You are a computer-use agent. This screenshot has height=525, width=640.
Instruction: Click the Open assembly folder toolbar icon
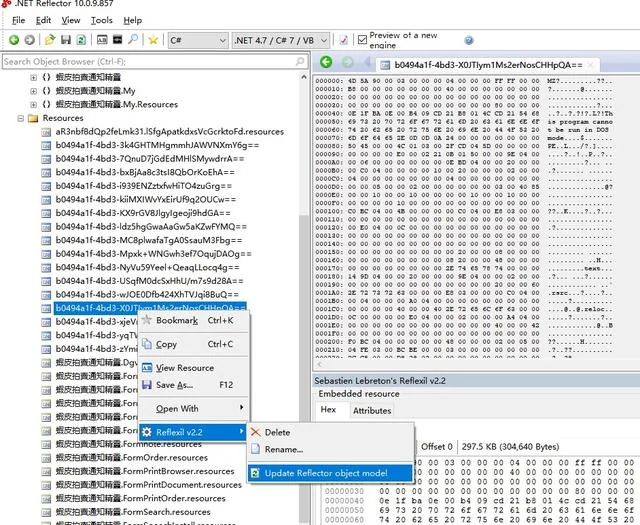50,40
